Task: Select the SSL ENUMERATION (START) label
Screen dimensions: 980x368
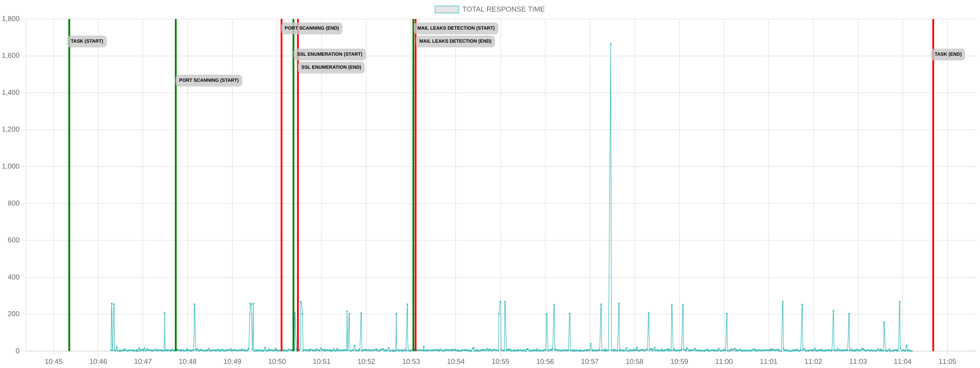Action: [329, 54]
